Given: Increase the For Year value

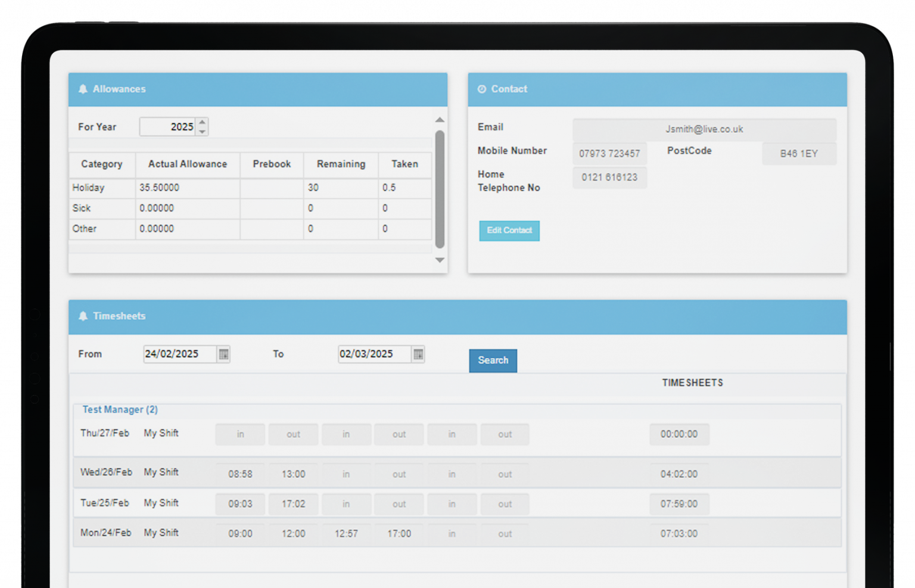Looking at the screenshot, I should point(203,122).
